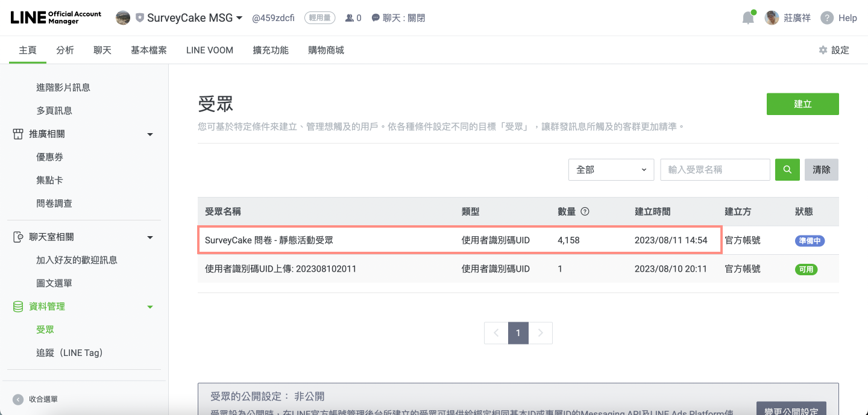Collapse the 聊天室相關 section arrow
Screen dimensions: 868x415
[150, 237]
